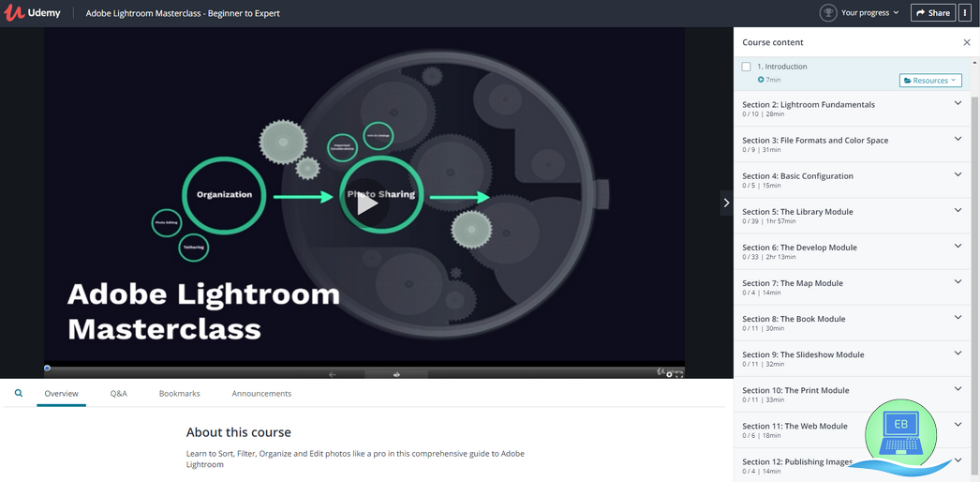Screen dimensions: 980x482
Task: Click the 0 / 10 | 28min text
Action: point(764,114)
